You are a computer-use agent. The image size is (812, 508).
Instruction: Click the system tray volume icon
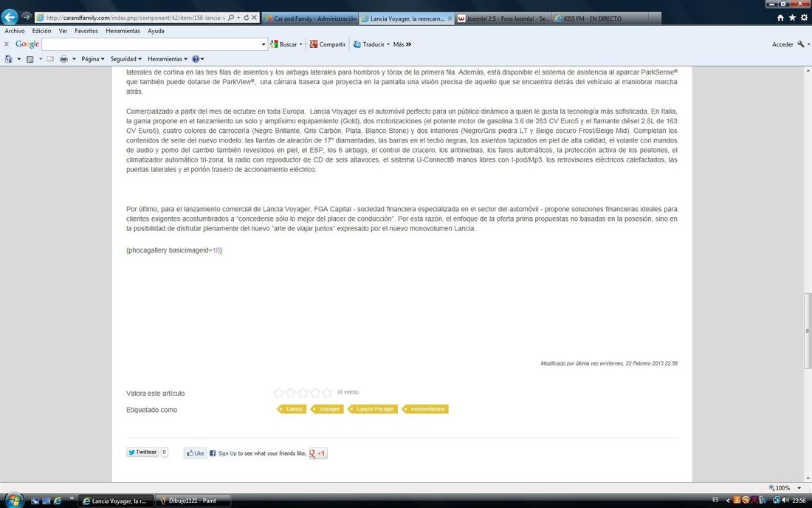(785, 500)
